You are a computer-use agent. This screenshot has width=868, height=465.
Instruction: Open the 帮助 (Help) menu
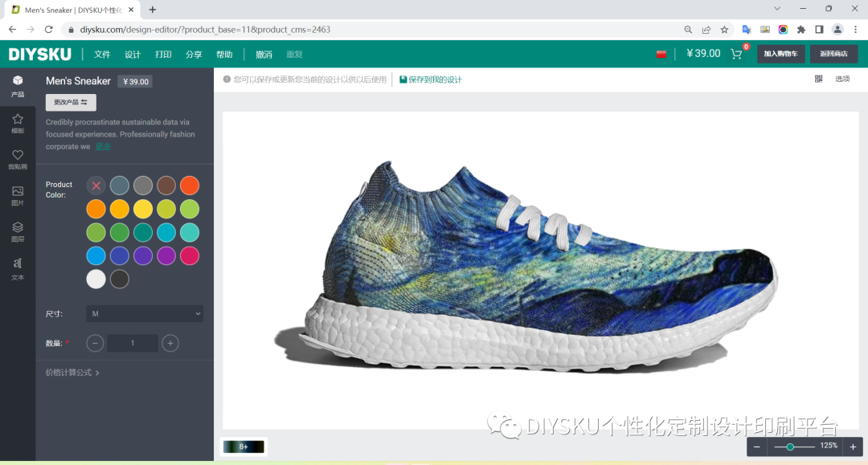tap(224, 54)
